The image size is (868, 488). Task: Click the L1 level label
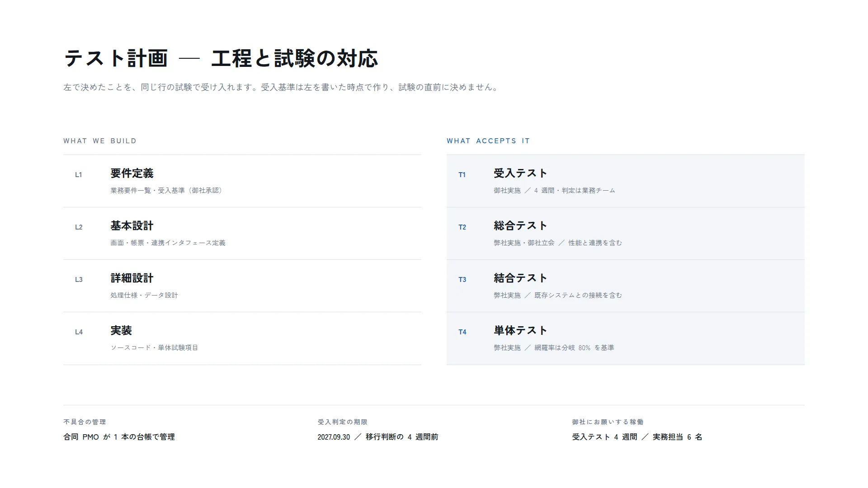[x=79, y=175]
